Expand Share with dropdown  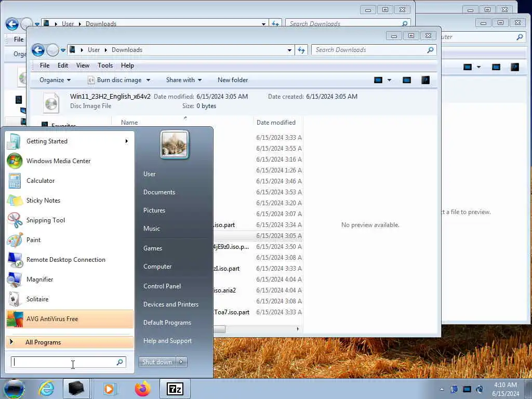click(x=184, y=80)
